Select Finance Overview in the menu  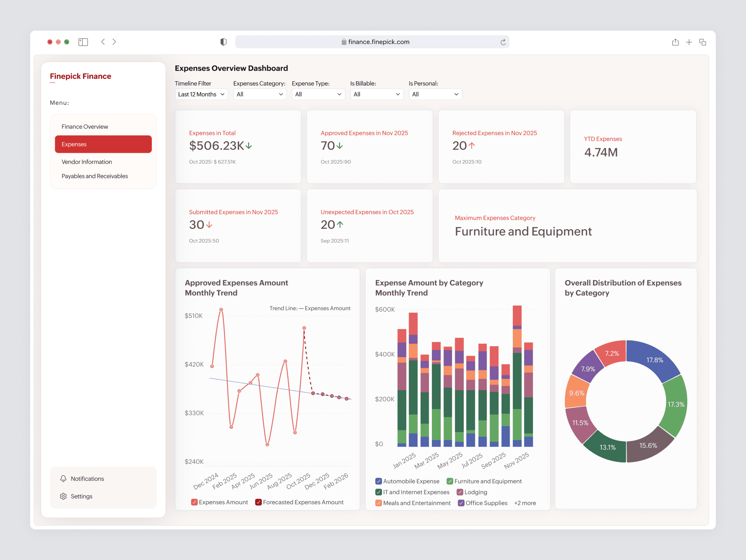pos(84,126)
